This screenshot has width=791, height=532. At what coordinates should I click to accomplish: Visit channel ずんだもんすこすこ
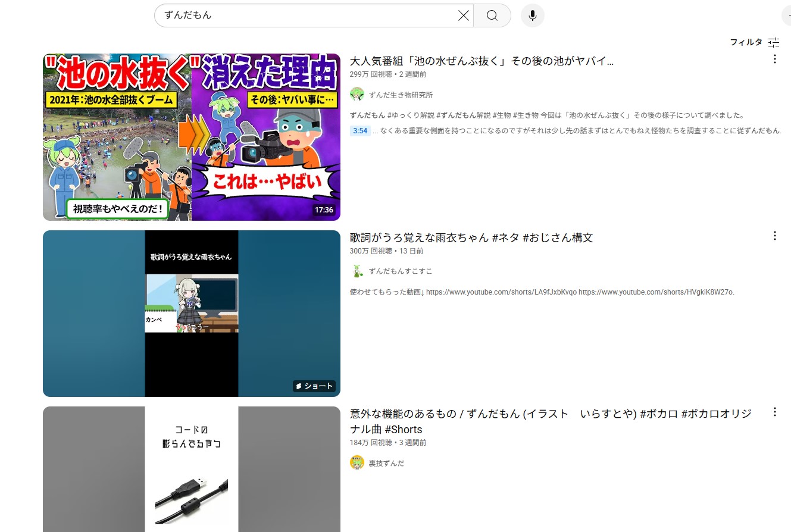click(401, 271)
